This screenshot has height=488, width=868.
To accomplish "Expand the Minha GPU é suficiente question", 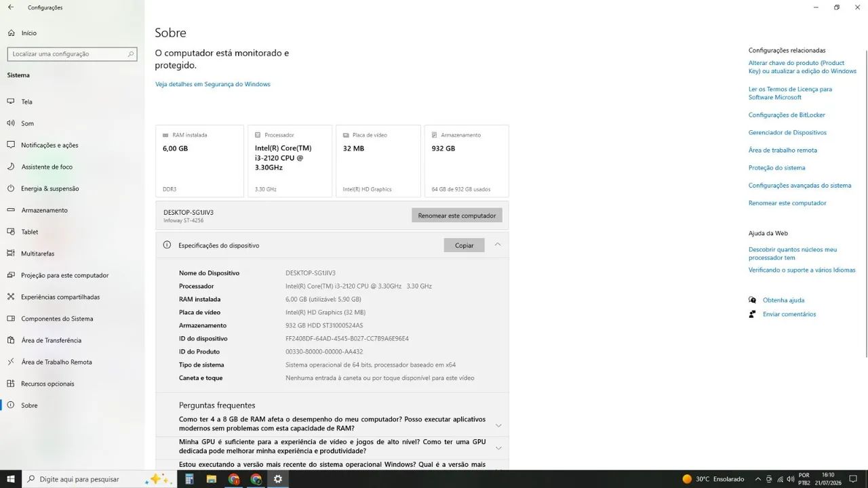I will pos(498,448).
